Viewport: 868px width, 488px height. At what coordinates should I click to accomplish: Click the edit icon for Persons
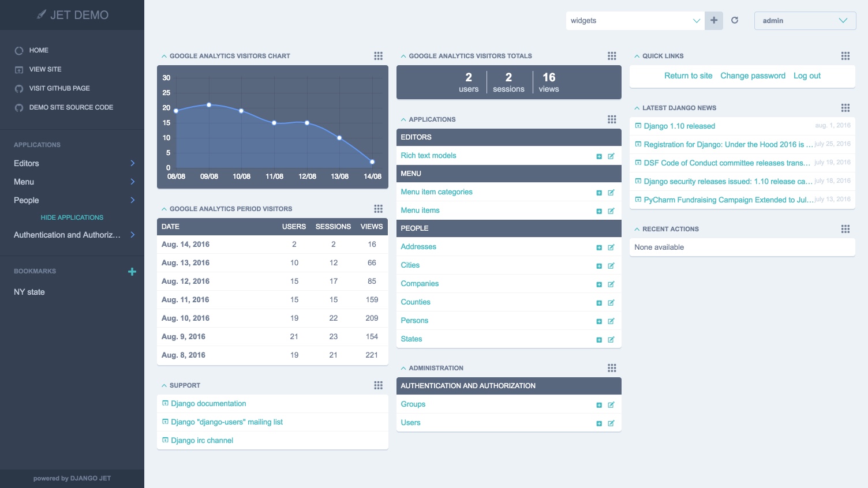611,321
